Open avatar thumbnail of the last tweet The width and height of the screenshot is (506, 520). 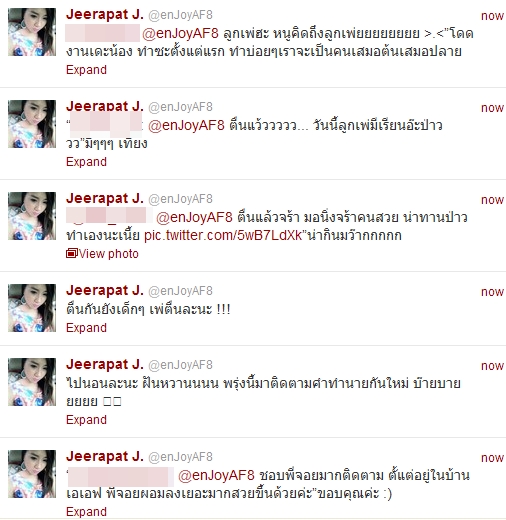tap(32, 474)
